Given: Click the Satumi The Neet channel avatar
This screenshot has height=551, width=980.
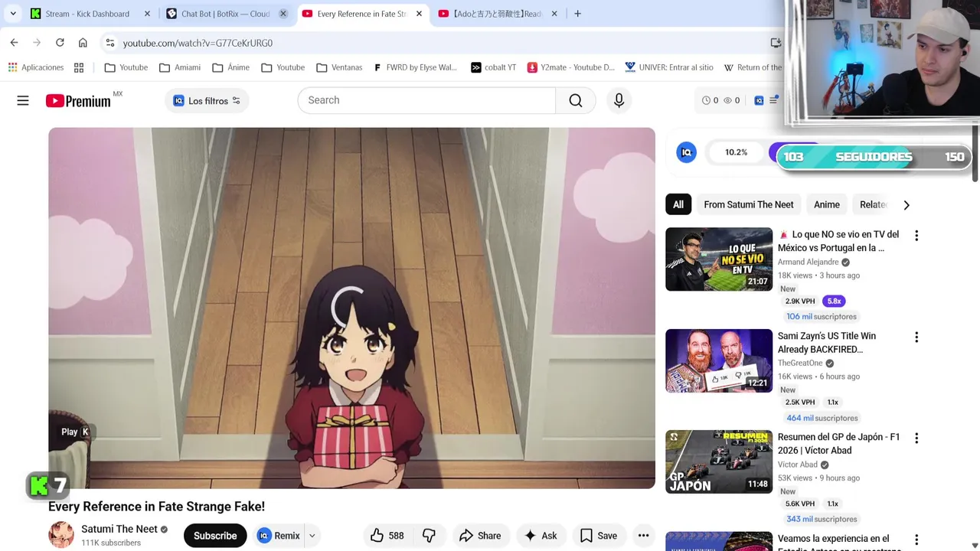Looking at the screenshot, I should coord(61,535).
